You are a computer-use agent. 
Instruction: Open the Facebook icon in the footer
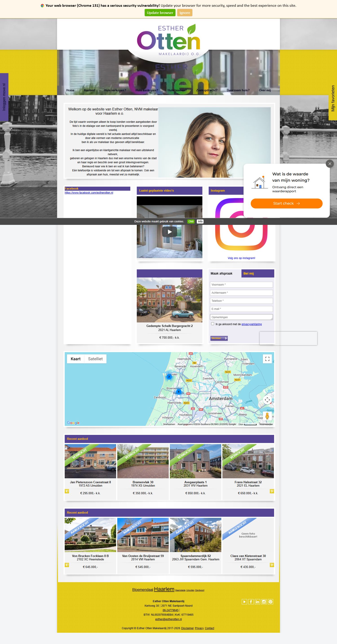point(251,602)
